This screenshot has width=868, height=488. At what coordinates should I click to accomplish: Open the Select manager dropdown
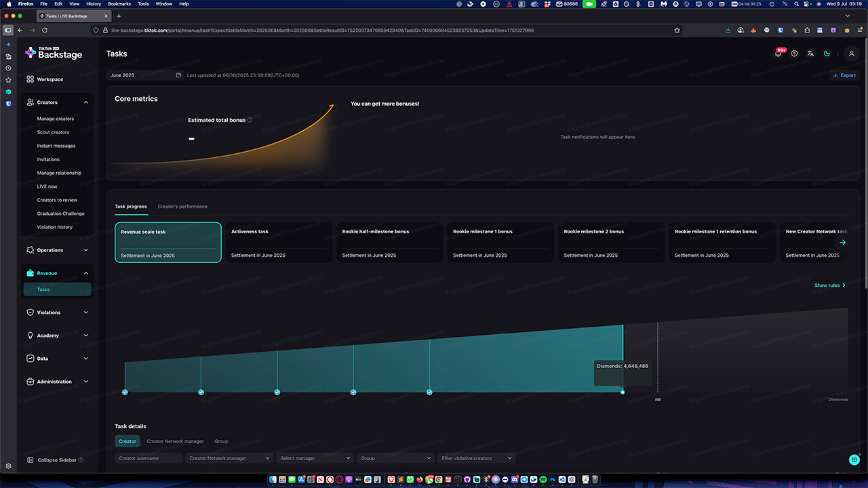[315, 458]
